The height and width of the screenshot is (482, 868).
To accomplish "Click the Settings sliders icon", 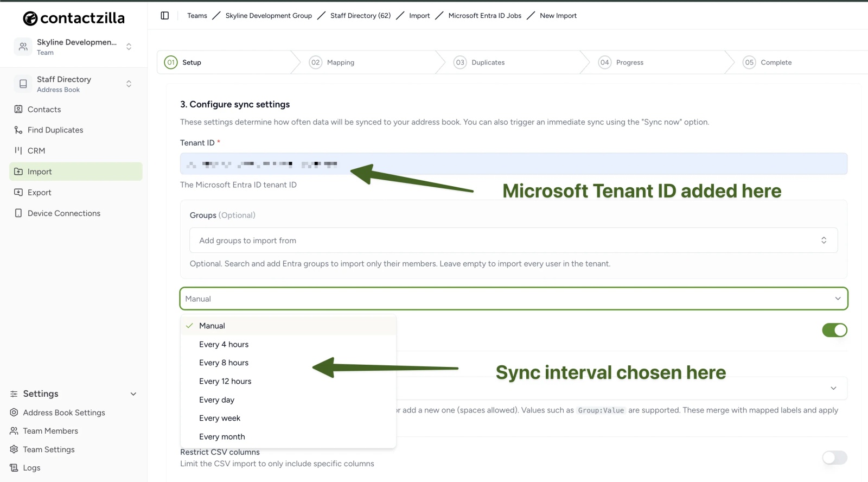I will click(x=14, y=394).
